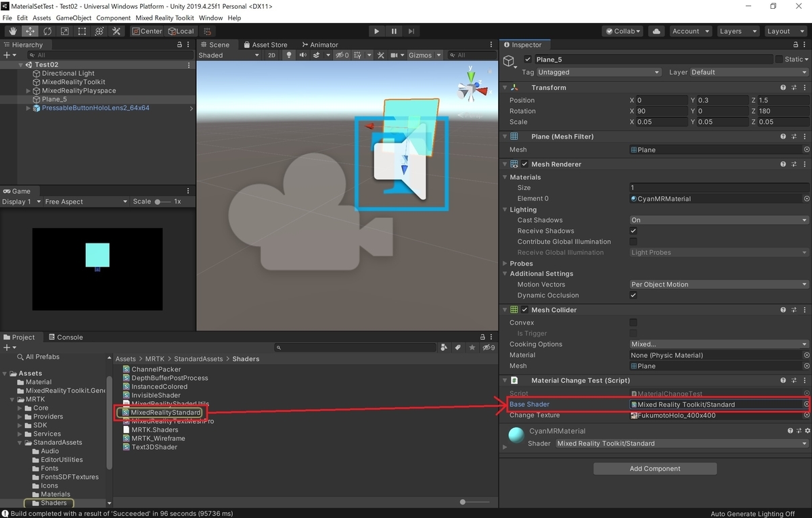This screenshot has width=812, height=518.
Task: Click CyanMRMaterial preview sphere
Action: click(x=516, y=436)
